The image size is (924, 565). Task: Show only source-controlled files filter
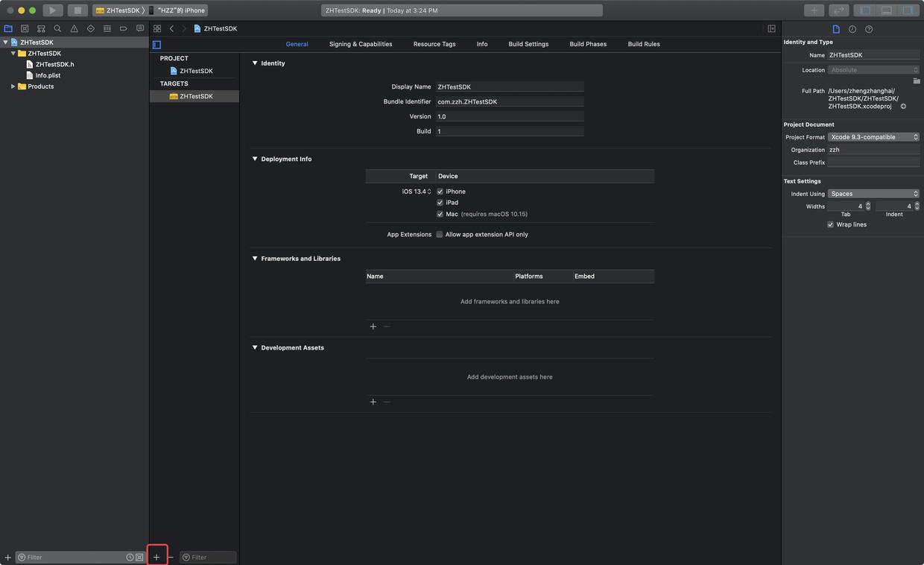pyautogui.click(x=139, y=557)
